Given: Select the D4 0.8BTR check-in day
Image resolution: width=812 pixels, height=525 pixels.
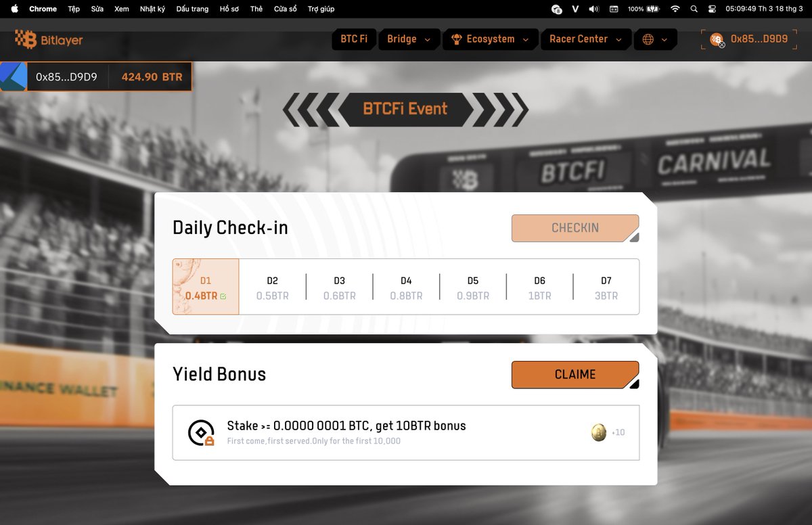Looking at the screenshot, I should (406, 288).
